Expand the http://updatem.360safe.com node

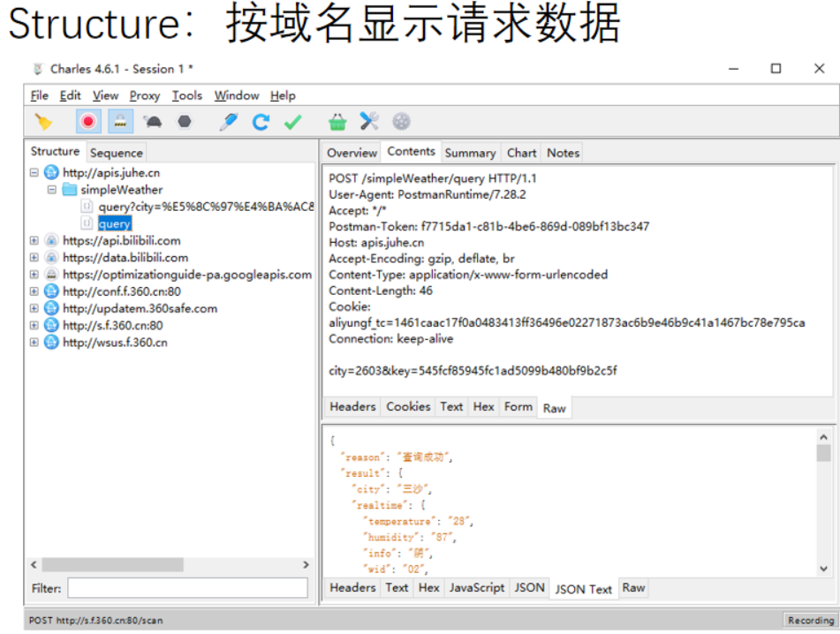34,308
